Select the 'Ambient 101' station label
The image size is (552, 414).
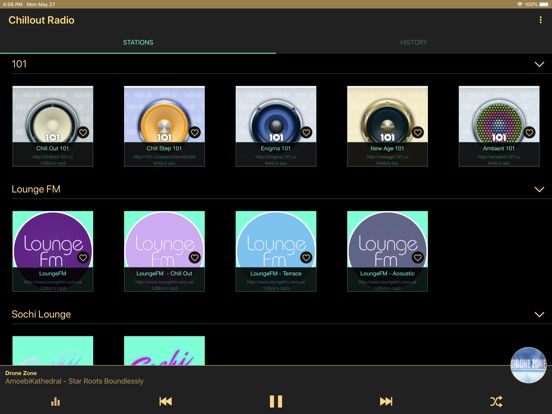[x=499, y=149]
